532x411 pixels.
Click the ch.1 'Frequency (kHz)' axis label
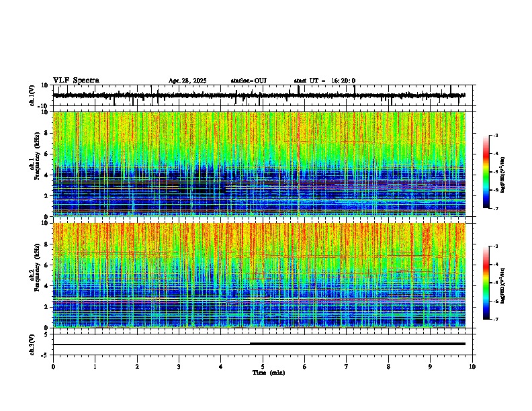[37, 156]
